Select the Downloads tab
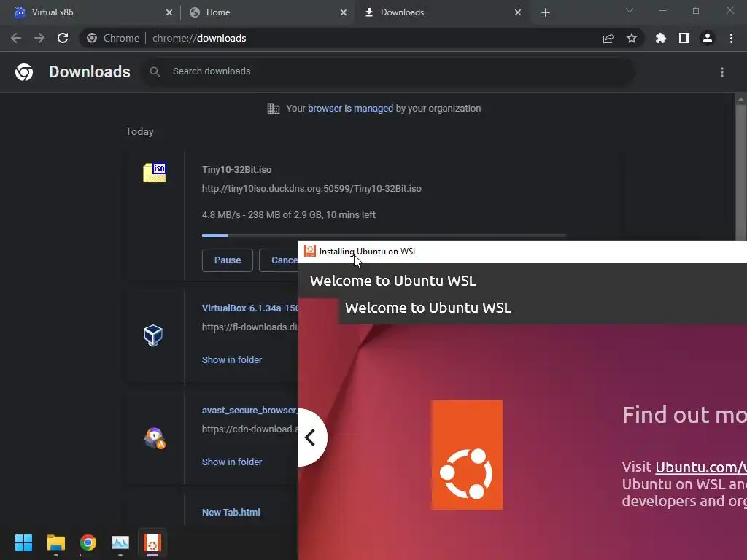The height and width of the screenshot is (560, 747). point(441,12)
